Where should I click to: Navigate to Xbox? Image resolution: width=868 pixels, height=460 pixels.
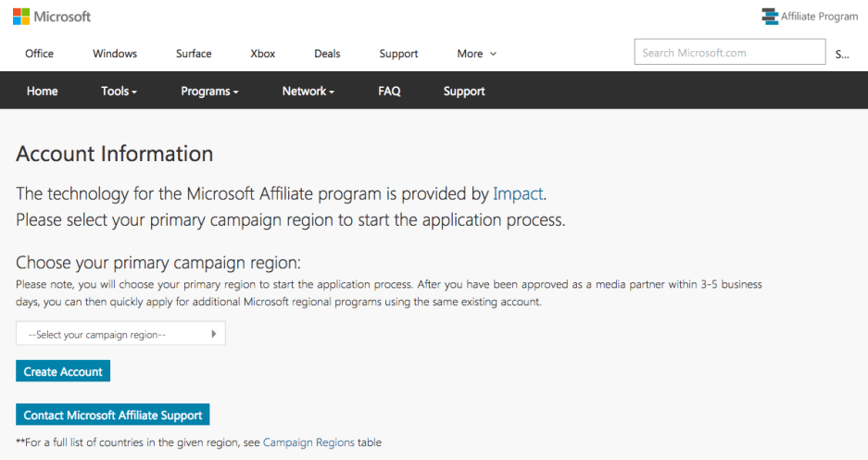point(262,54)
